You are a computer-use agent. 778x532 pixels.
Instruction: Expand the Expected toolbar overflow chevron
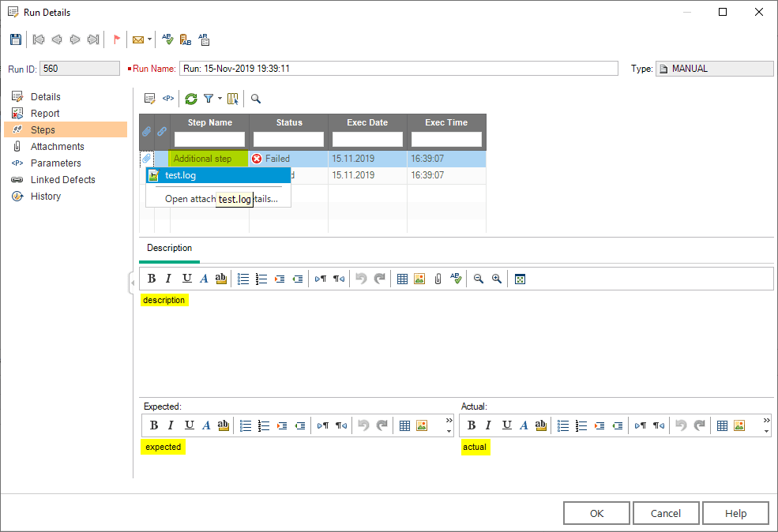449,420
